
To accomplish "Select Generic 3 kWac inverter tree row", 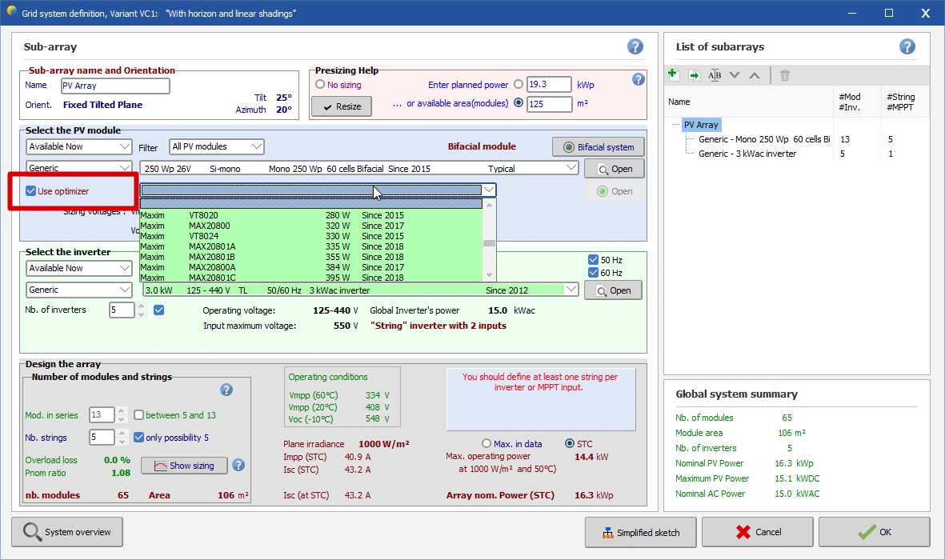I will [747, 154].
